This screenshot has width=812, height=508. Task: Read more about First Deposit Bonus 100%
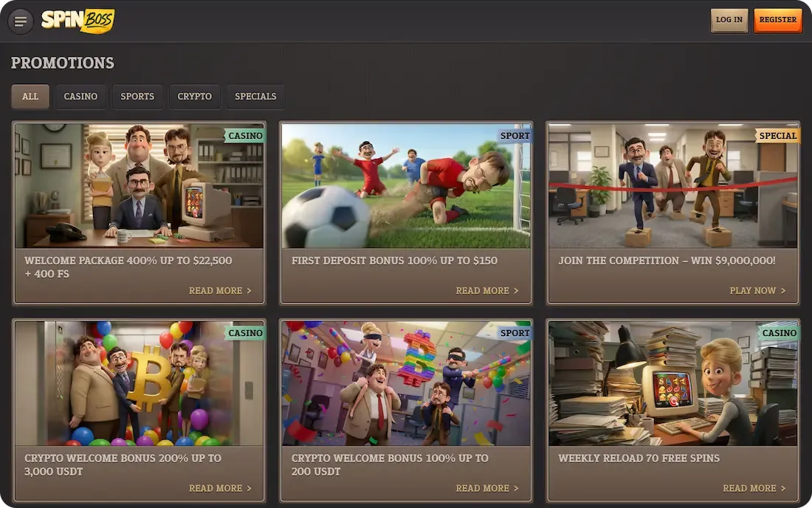[486, 291]
